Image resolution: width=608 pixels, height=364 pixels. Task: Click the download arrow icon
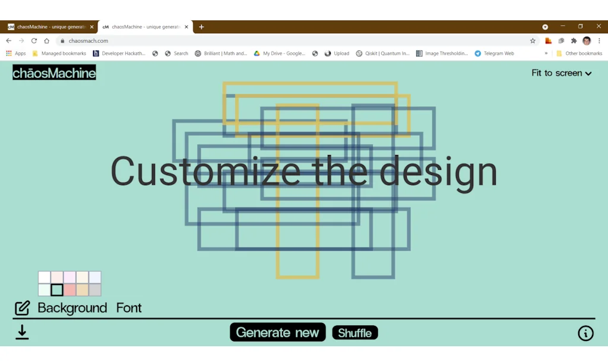(x=22, y=332)
